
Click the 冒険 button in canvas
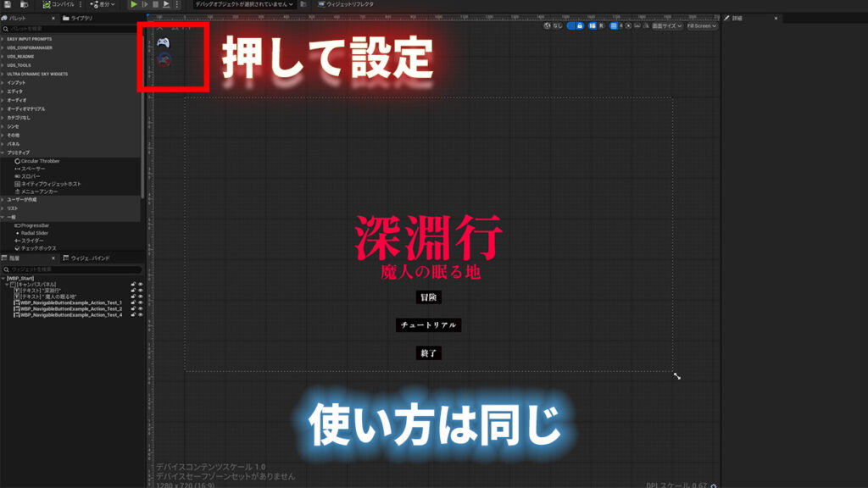tap(429, 297)
